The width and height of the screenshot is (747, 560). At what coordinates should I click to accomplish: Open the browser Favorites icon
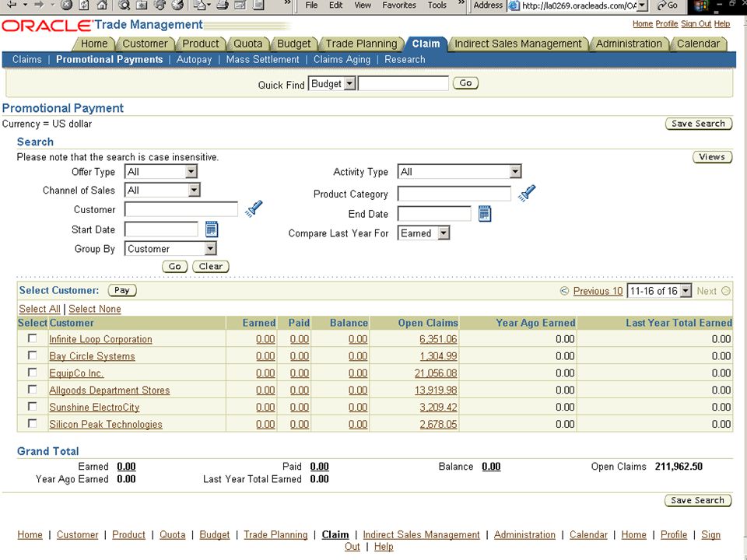point(142,5)
